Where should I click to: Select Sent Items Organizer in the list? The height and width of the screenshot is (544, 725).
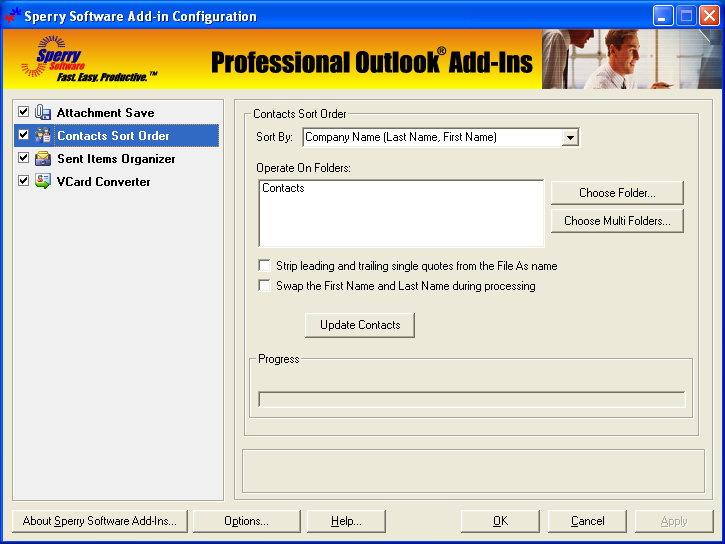[x=116, y=159]
